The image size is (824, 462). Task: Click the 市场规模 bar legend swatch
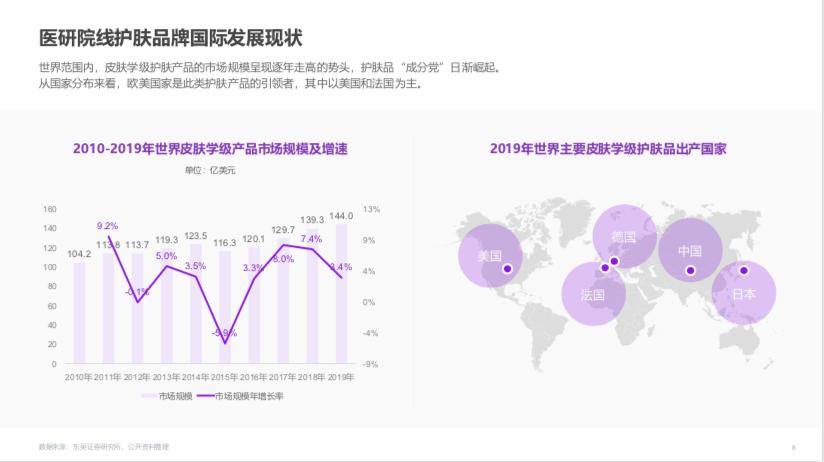tap(149, 396)
